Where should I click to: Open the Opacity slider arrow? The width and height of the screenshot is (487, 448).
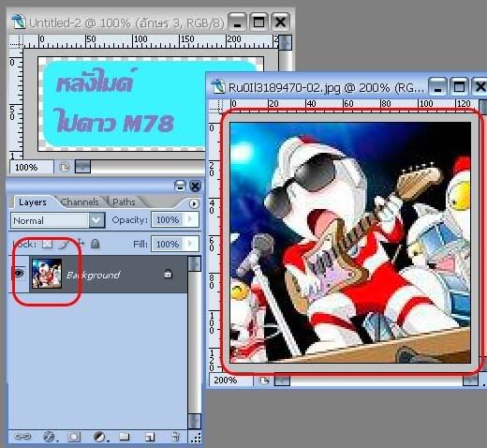[x=190, y=219]
